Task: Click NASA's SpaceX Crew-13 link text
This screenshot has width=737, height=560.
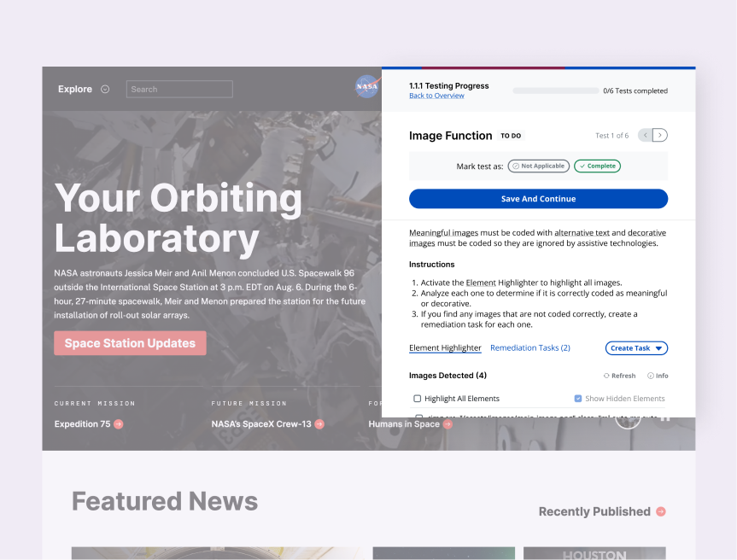Action: point(261,423)
